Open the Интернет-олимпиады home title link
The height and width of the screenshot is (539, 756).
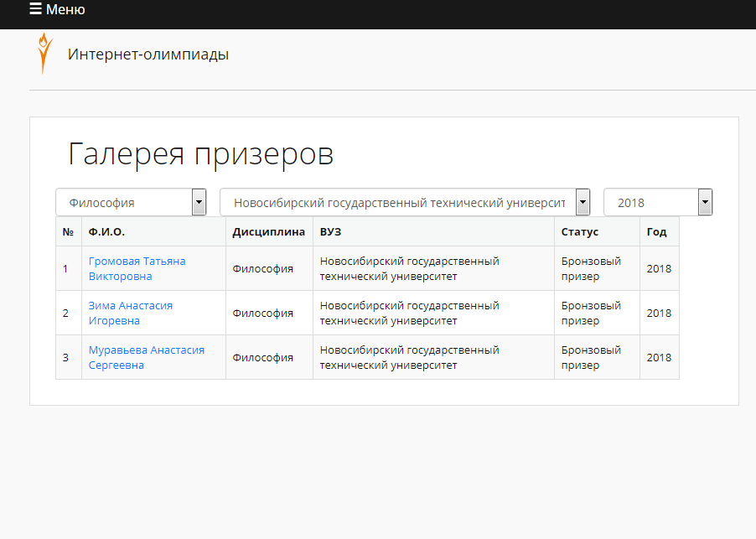pyautogui.click(x=148, y=54)
